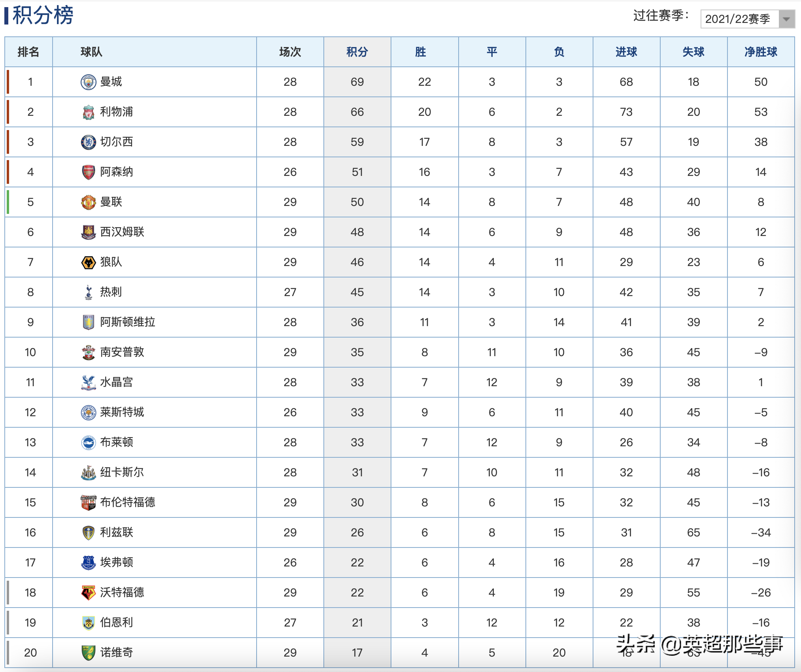Click 诺维奇's points value 17

[357, 653]
